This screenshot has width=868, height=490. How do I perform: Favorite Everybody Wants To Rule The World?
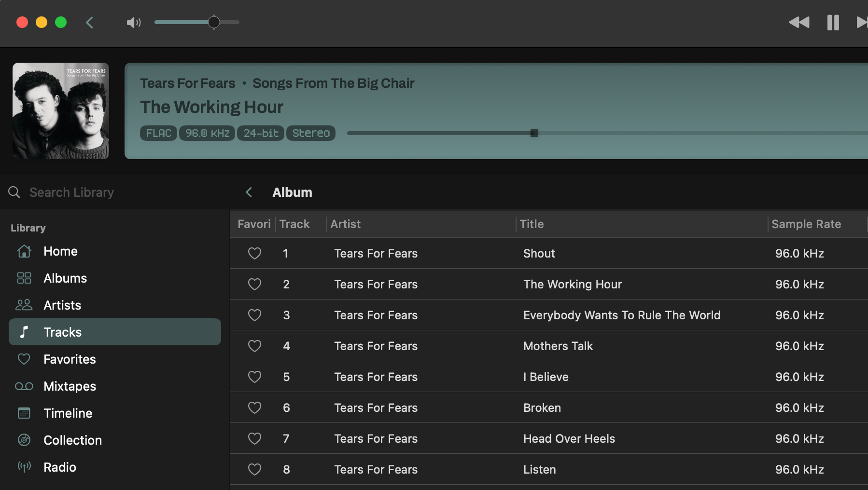254,315
